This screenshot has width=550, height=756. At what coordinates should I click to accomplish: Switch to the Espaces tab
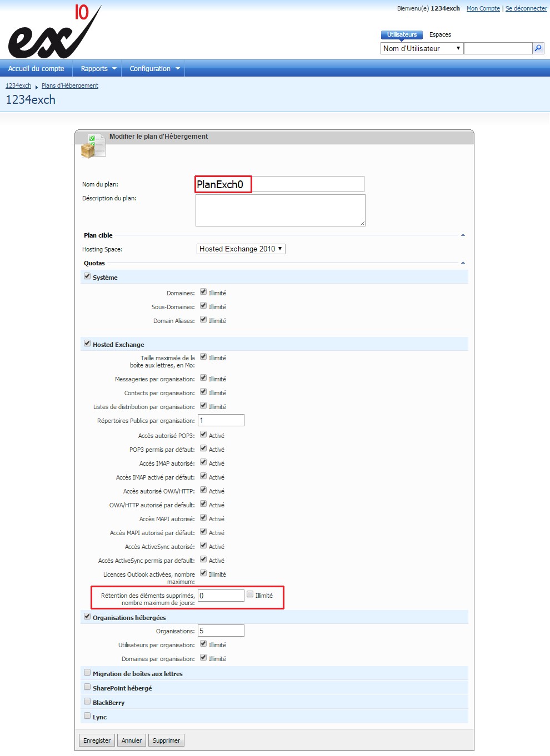pos(440,34)
